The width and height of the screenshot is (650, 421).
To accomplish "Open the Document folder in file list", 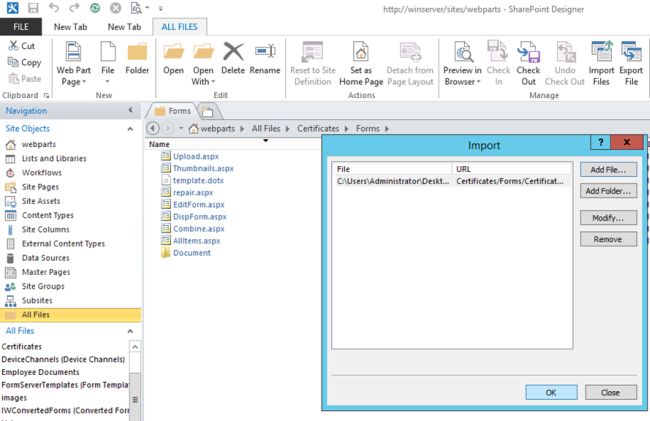I will click(192, 253).
